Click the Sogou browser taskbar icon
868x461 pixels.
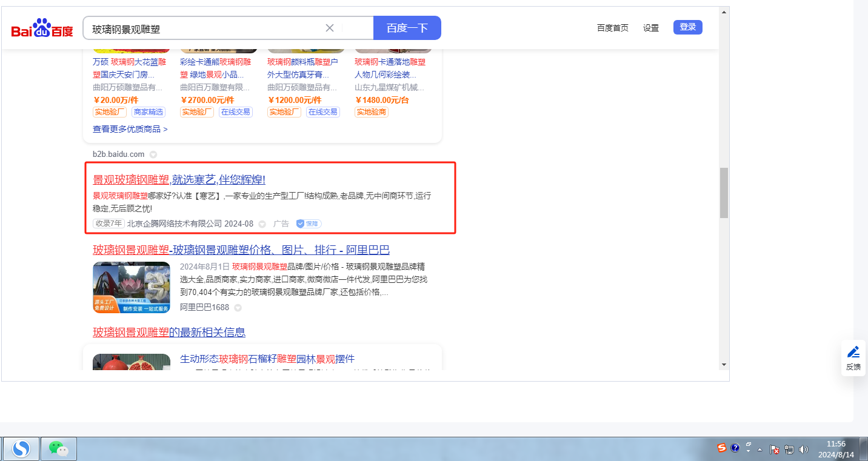click(x=21, y=449)
